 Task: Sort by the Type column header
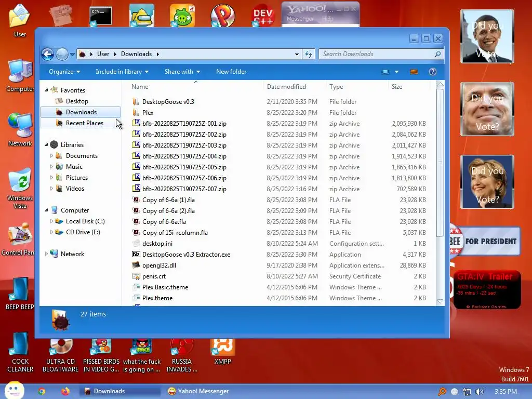357,87
